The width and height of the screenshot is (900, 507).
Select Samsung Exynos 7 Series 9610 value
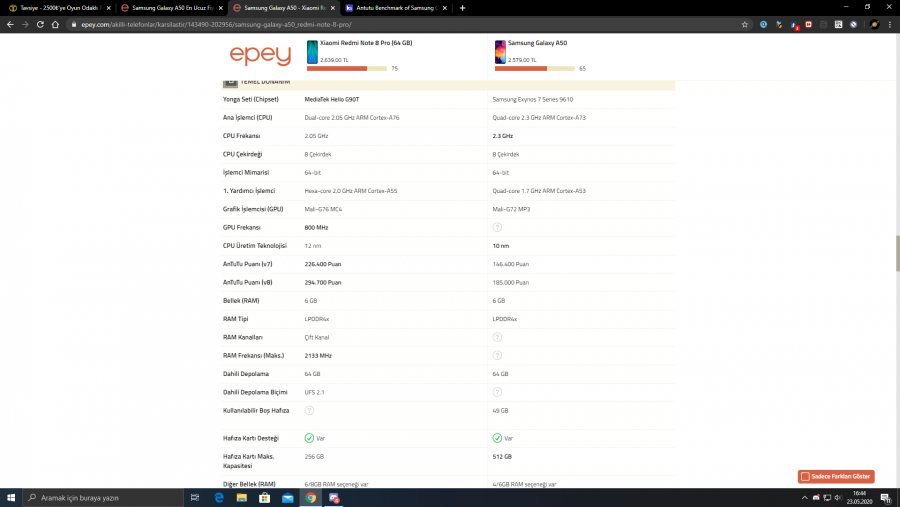point(533,99)
